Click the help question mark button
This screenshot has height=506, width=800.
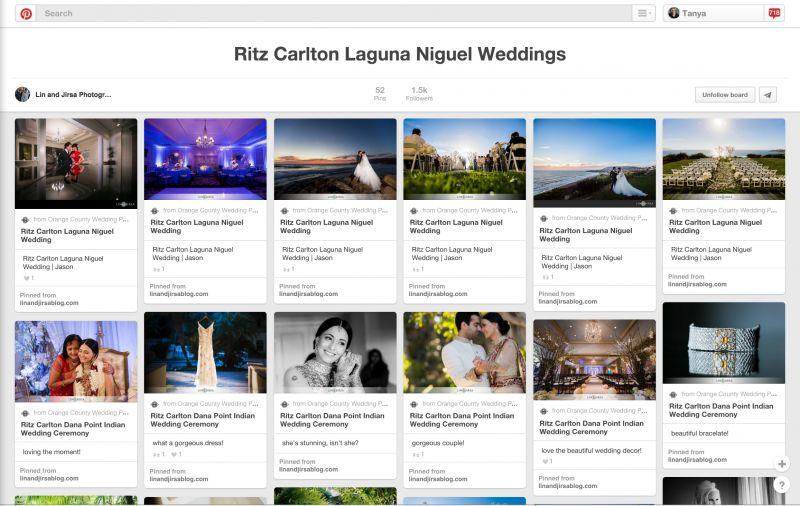tap(781, 485)
